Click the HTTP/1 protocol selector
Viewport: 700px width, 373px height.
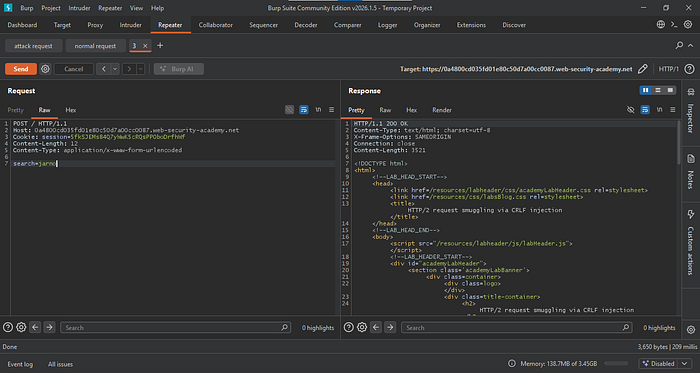668,69
